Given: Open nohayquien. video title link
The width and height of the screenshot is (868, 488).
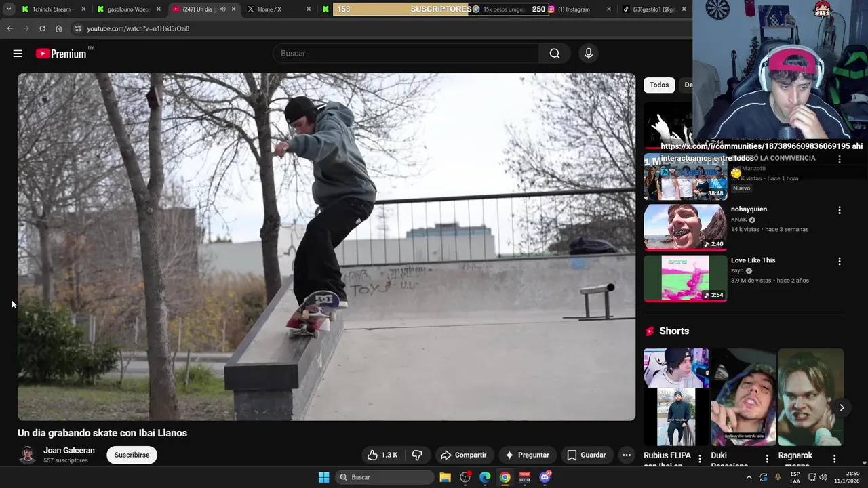Looking at the screenshot, I should pyautogui.click(x=749, y=209).
